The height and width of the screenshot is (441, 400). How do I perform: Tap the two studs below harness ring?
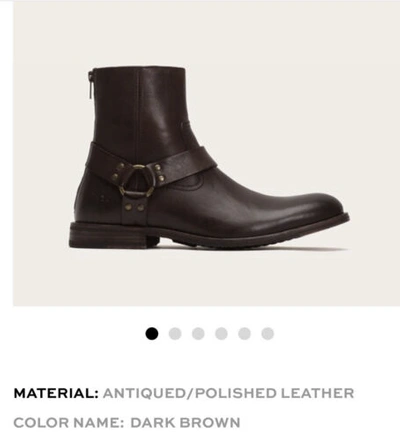click(134, 208)
